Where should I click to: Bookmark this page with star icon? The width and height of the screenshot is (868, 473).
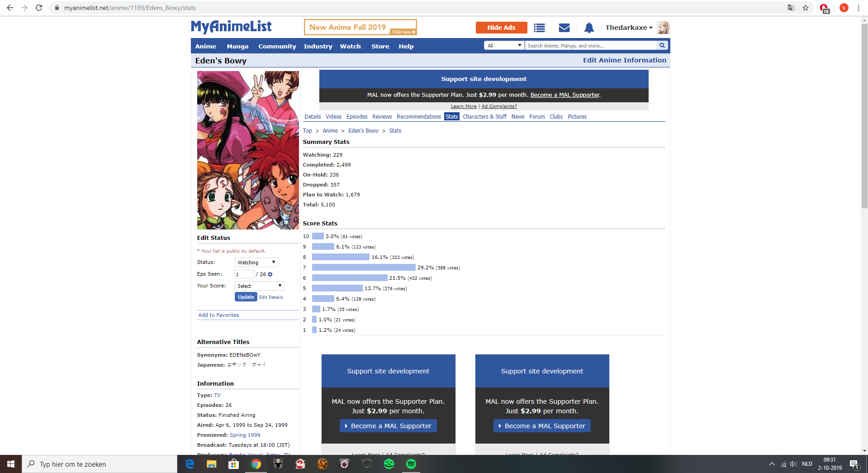tap(806, 8)
